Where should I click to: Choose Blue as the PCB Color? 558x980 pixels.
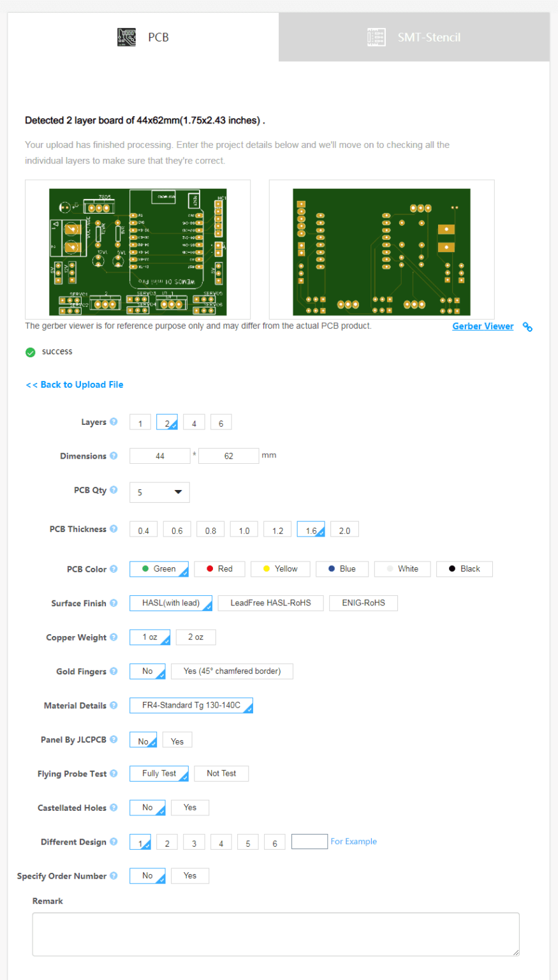click(342, 568)
